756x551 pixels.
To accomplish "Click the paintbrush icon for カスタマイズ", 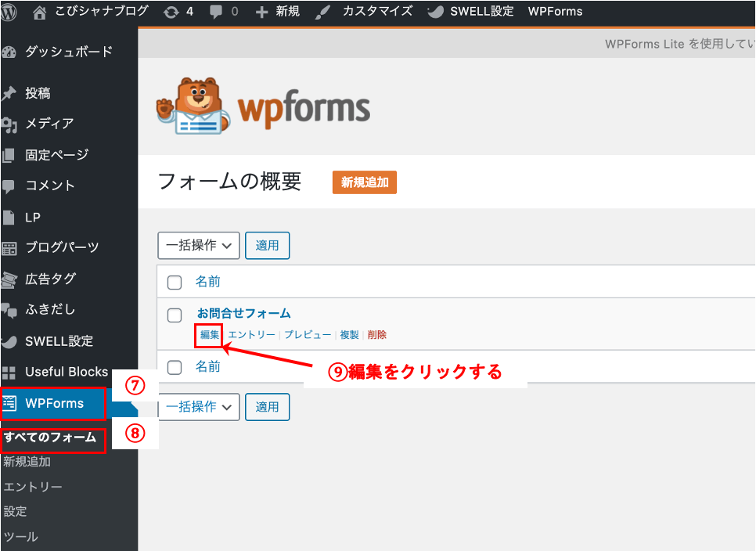I will [x=322, y=12].
